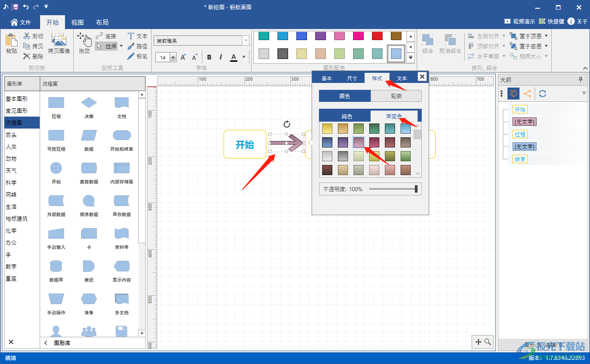
Task: Select the 开始 item in outline tree
Action: [520, 109]
